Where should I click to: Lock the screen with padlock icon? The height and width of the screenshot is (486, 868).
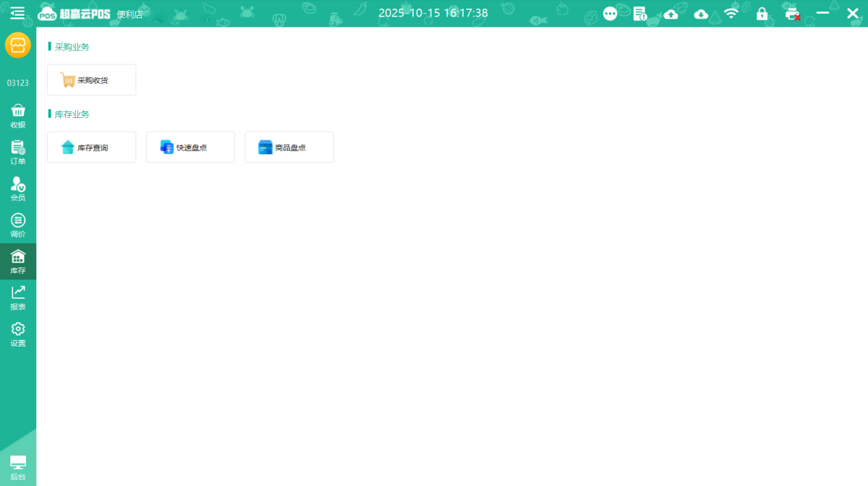[x=762, y=14]
